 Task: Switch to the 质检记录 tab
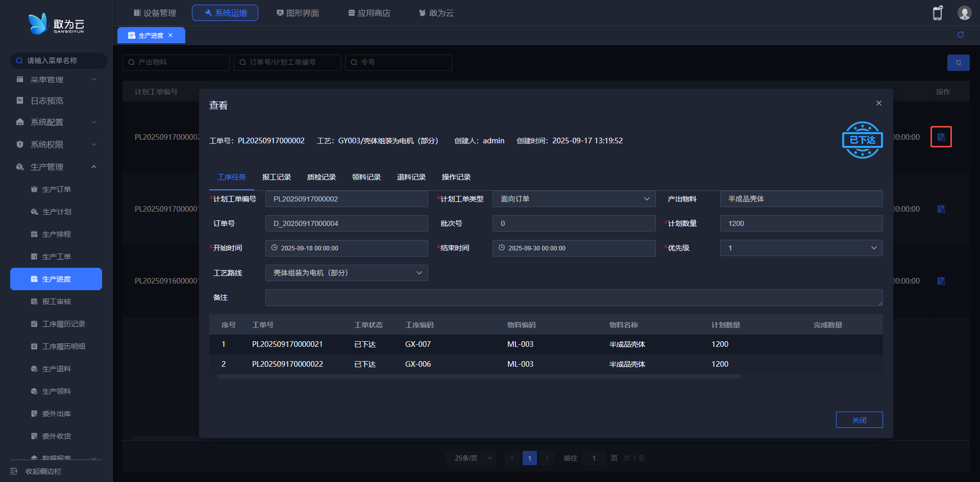point(321,177)
